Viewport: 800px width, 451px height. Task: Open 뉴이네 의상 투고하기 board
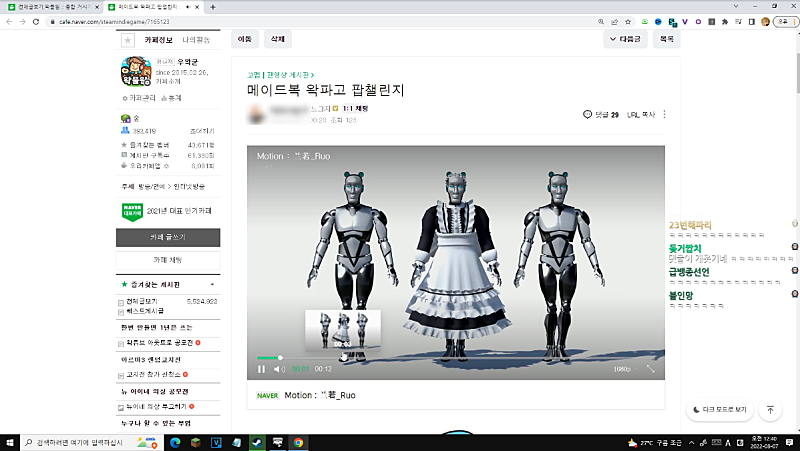(x=156, y=407)
